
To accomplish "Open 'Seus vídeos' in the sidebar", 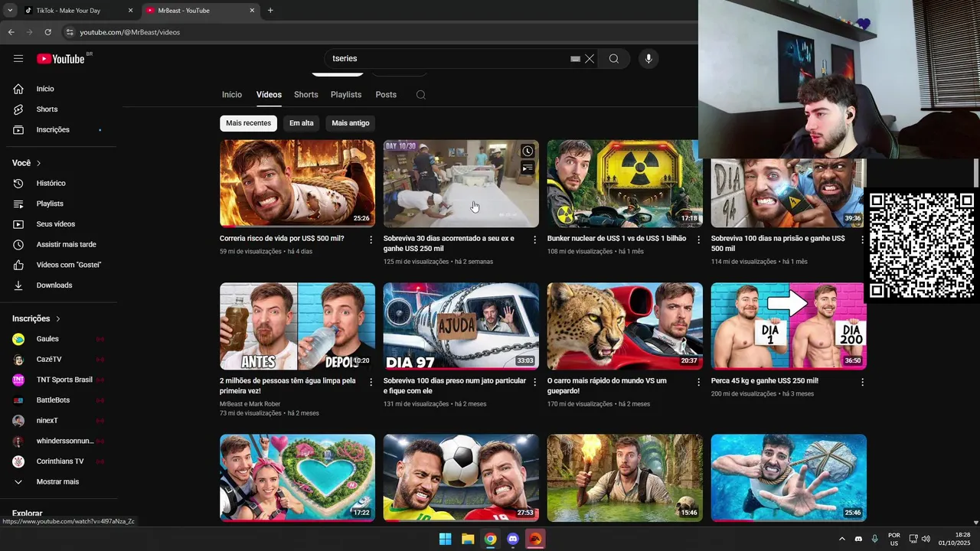I will [57, 224].
